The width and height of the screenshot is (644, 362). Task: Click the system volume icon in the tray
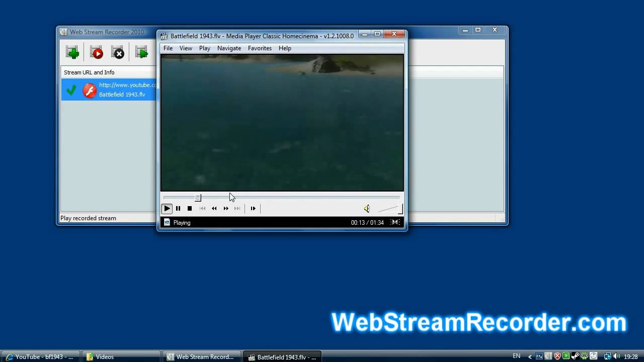(x=617, y=356)
